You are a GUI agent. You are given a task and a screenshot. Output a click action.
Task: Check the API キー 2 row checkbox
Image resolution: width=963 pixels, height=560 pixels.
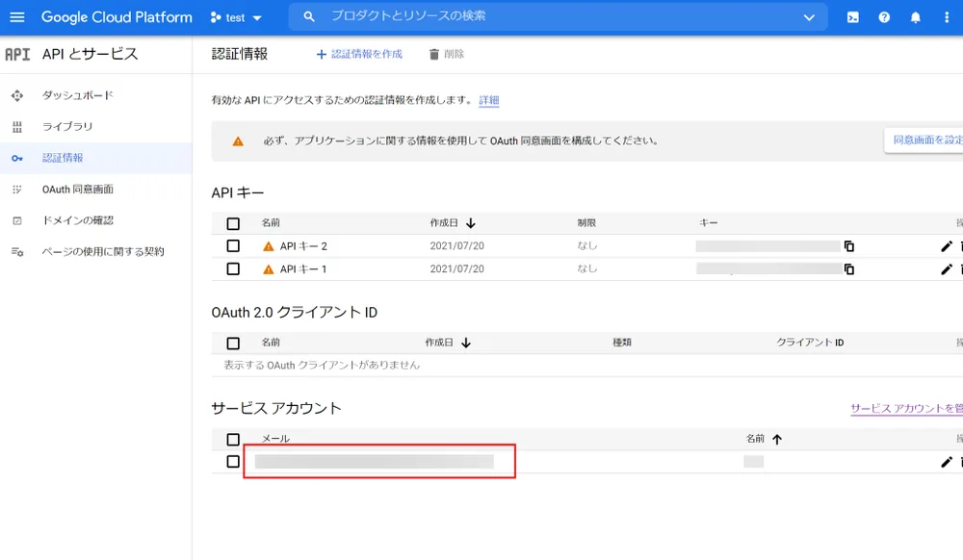click(x=233, y=246)
